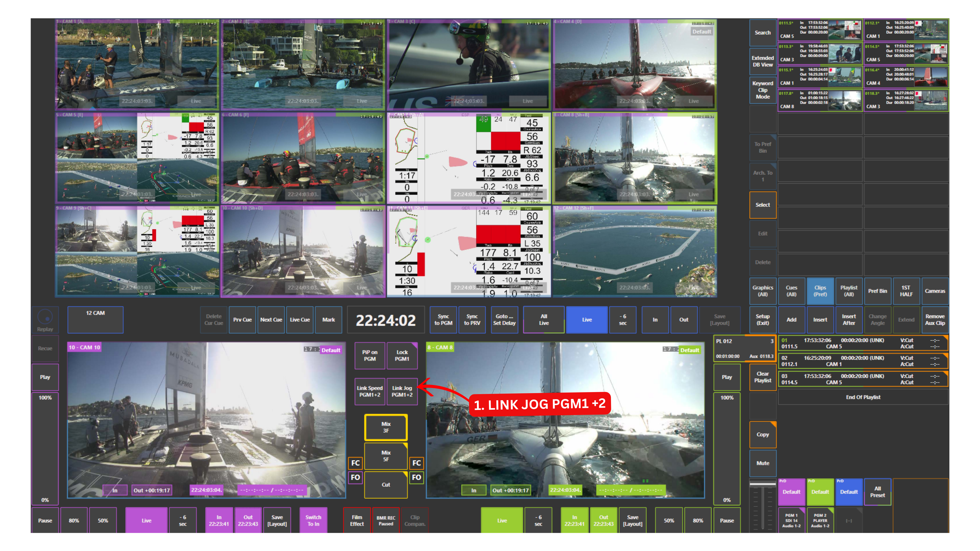Select PGM 1 SDI 14 Audio 1-2
Screen dimensions: 980x551
coord(791,520)
